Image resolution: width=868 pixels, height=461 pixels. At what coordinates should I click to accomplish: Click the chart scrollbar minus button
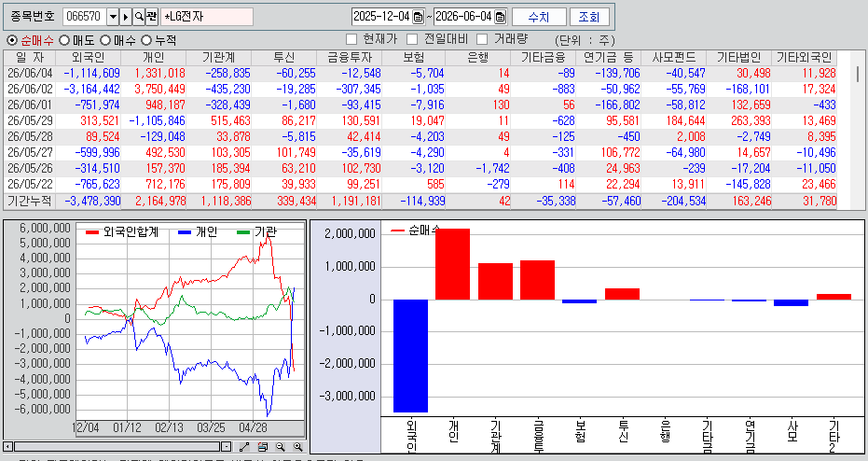click(x=227, y=447)
